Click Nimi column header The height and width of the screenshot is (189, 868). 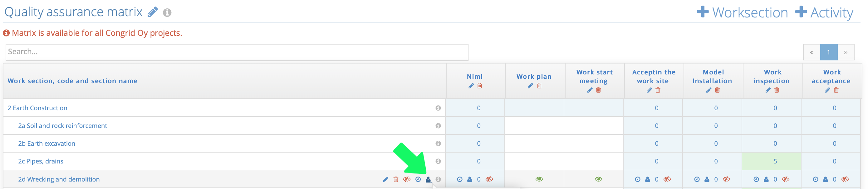475,77
